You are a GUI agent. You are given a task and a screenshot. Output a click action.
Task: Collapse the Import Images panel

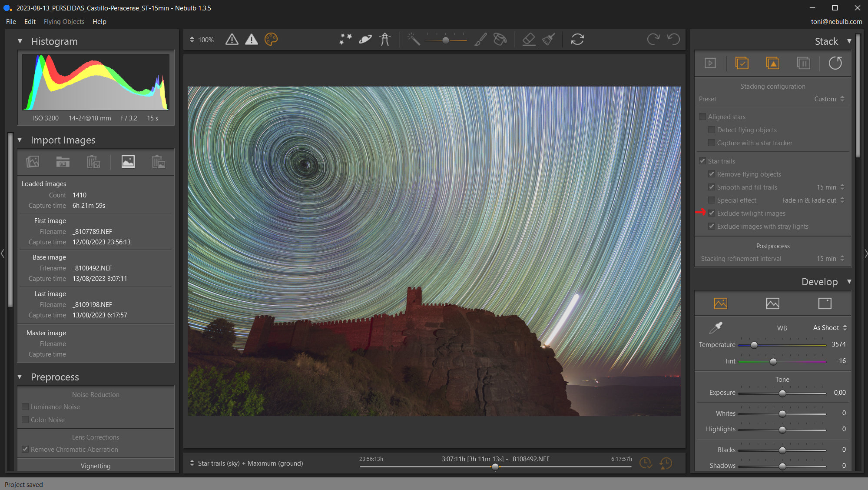(20, 140)
